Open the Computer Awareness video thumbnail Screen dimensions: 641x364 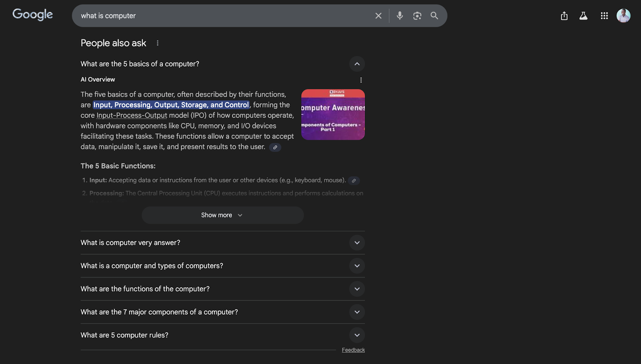(x=333, y=115)
